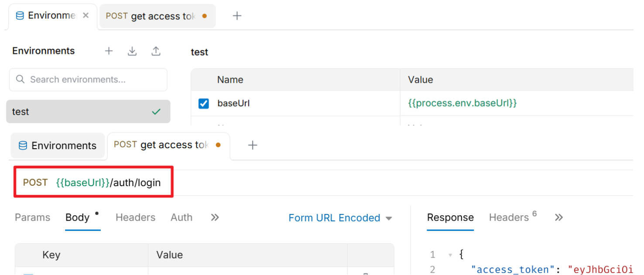Switch to the Params tab

32,217
